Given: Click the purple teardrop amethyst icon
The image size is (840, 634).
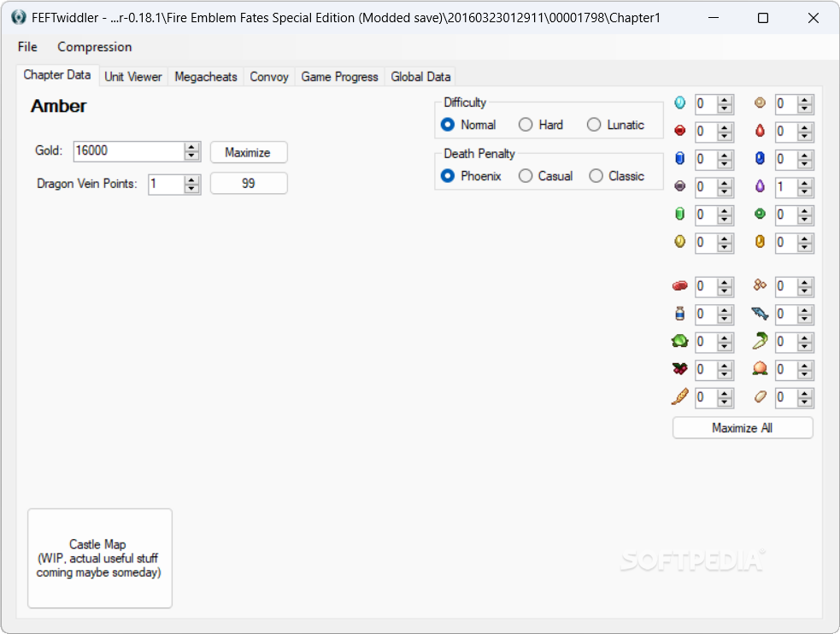Looking at the screenshot, I should coord(760,186).
